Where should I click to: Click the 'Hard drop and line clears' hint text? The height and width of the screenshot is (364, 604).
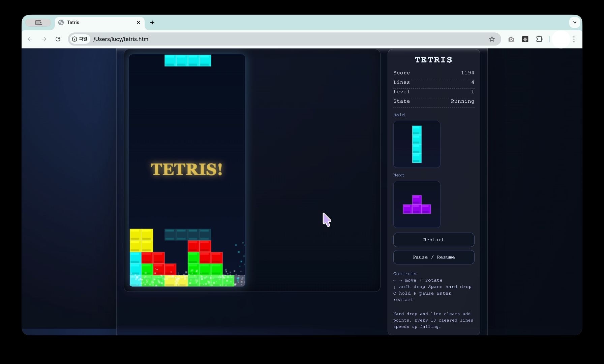pos(433,320)
